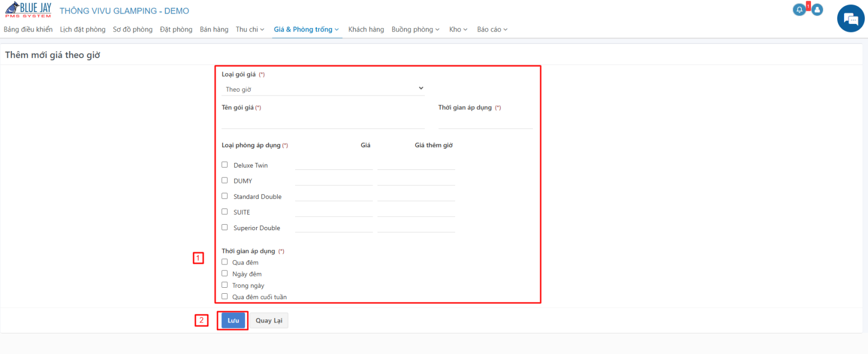868x354 pixels.
Task: Select the Superior Double checkbox
Action: click(x=225, y=227)
